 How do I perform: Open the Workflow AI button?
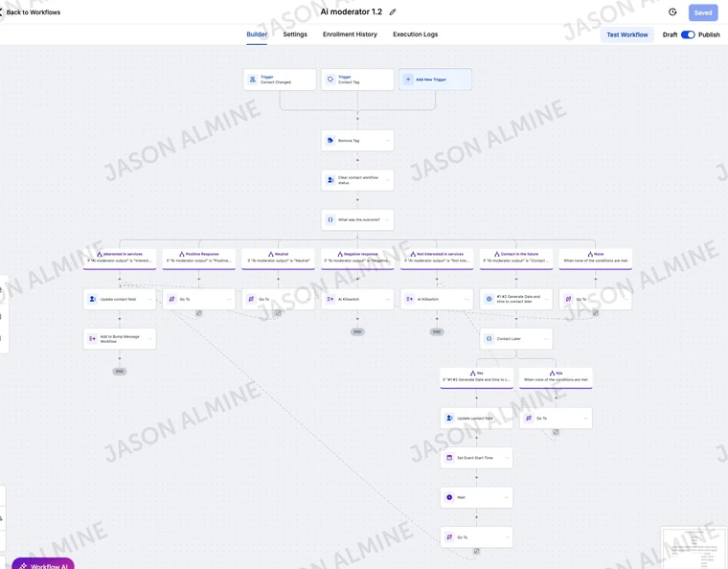click(x=43, y=563)
